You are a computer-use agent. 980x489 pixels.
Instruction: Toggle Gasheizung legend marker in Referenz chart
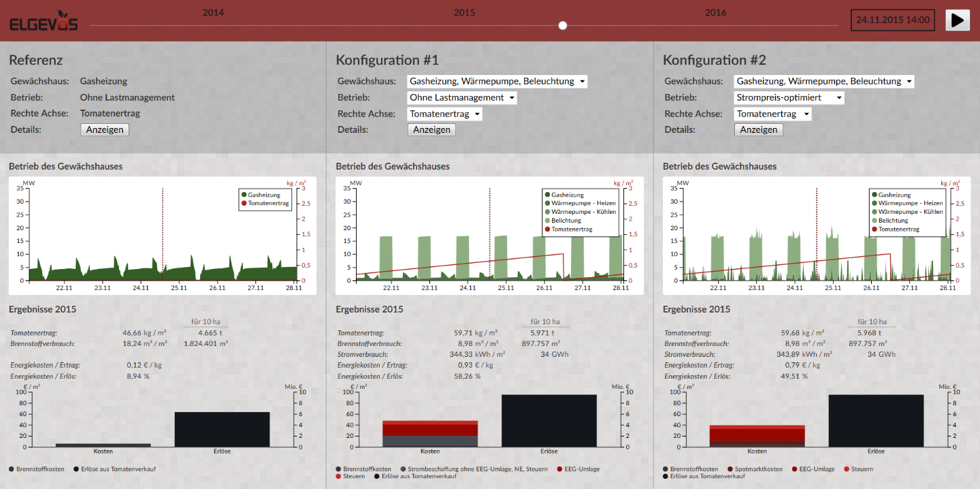(x=244, y=195)
